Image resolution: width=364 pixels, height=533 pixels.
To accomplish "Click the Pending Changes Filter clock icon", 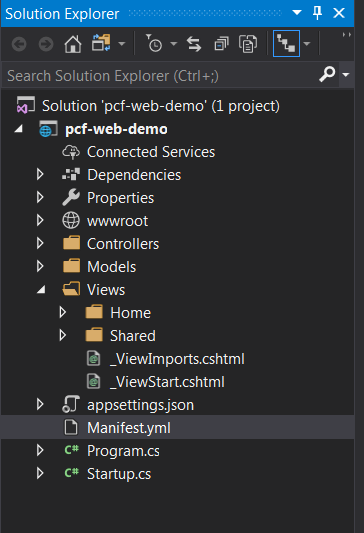I will pyautogui.click(x=154, y=44).
